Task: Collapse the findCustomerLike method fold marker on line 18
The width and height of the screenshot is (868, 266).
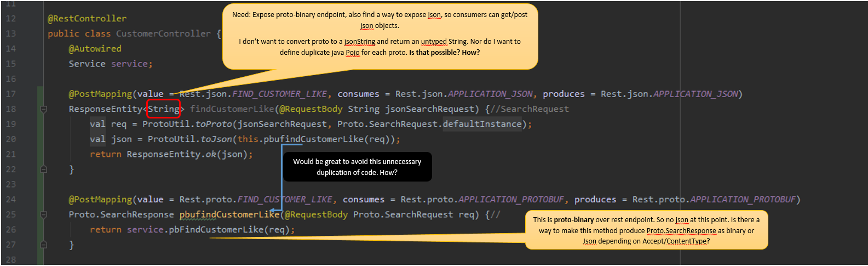Action: pos(44,109)
